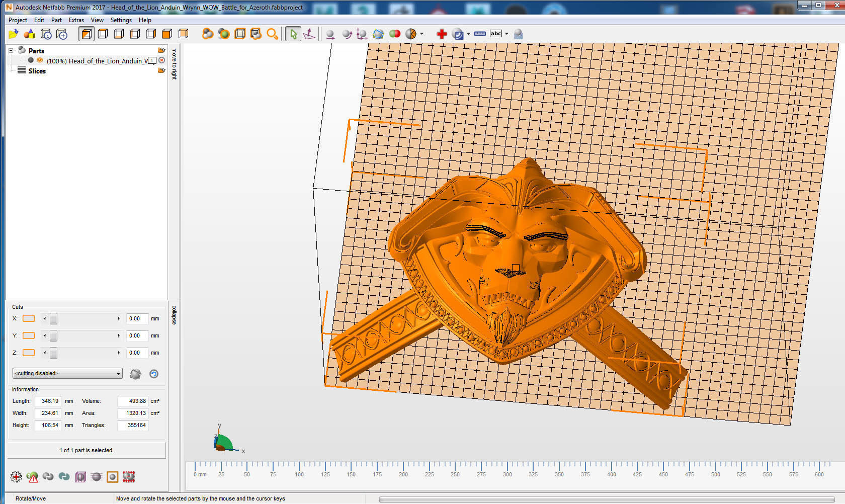Click the purple bounding box icon
Image resolution: width=845 pixels, height=504 pixels.
(80, 476)
